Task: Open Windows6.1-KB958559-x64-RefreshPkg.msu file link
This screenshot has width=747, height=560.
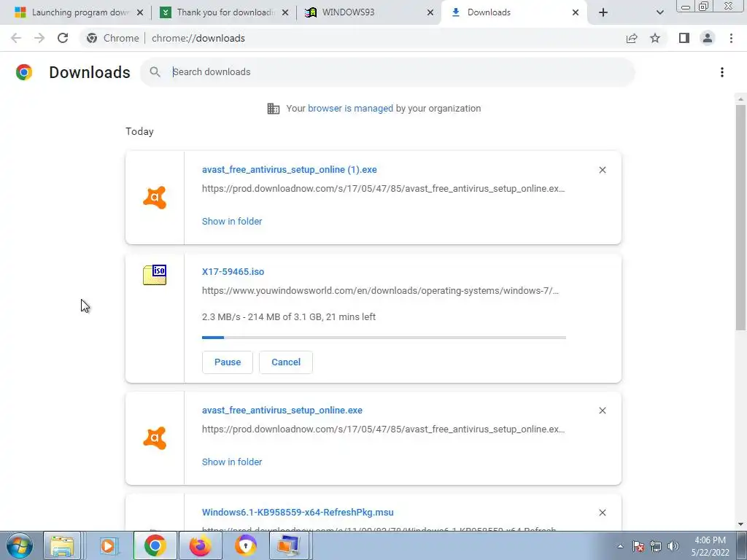Action: pos(298,513)
